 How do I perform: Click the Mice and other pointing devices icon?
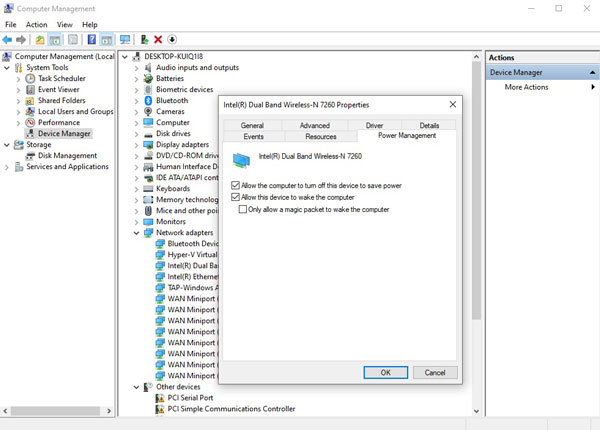coord(148,211)
